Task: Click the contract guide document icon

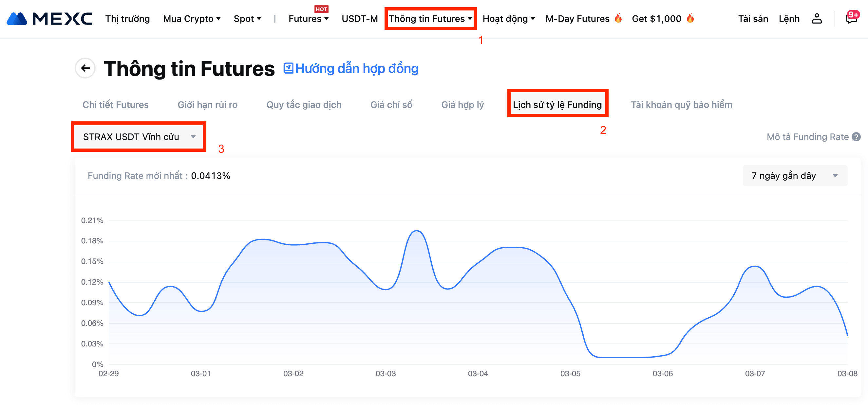Action: pyautogui.click(x=288, y=68)
